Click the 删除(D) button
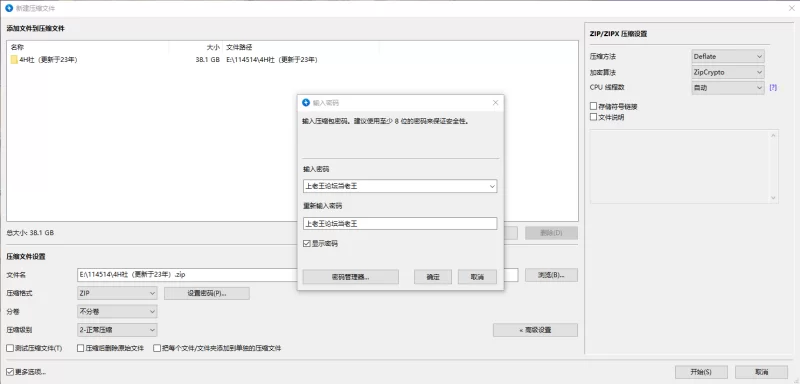This screenshot has height=384, width=800. (x=552, y=233)
